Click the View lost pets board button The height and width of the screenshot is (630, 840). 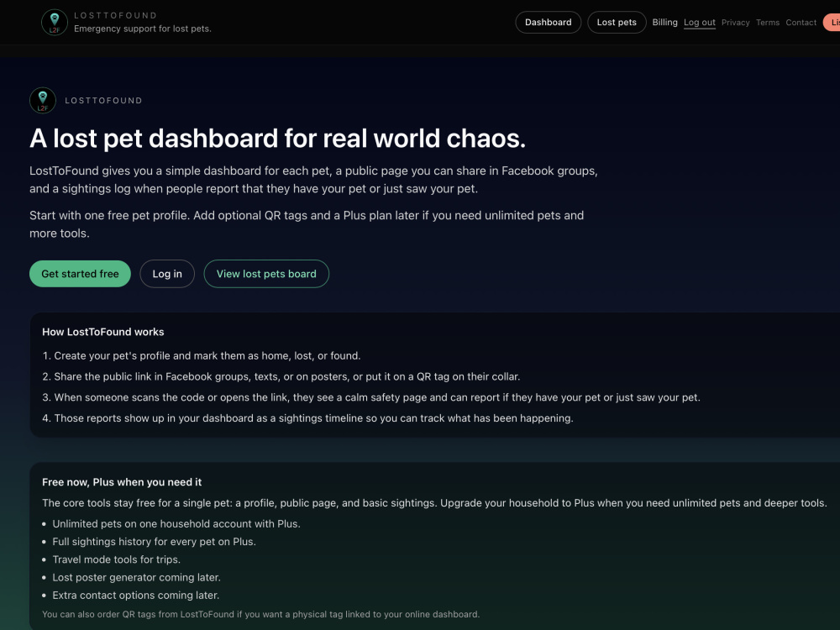(x=266, y=274)
